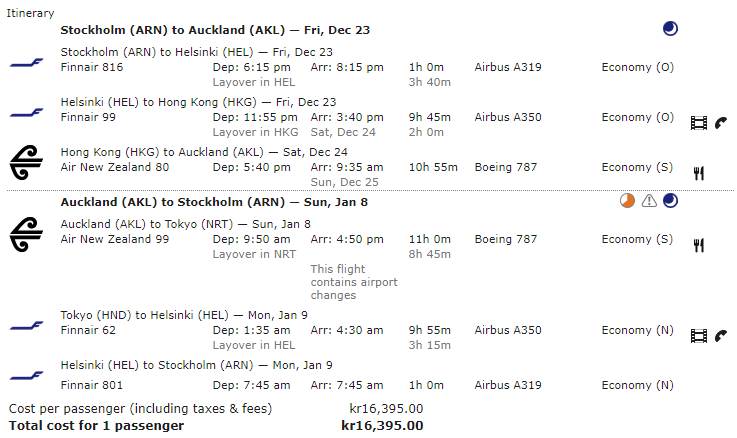Screen dimensions: 737x438
Task: Click the phone icon on Finnair 99
Action: [x=721, y=123]
